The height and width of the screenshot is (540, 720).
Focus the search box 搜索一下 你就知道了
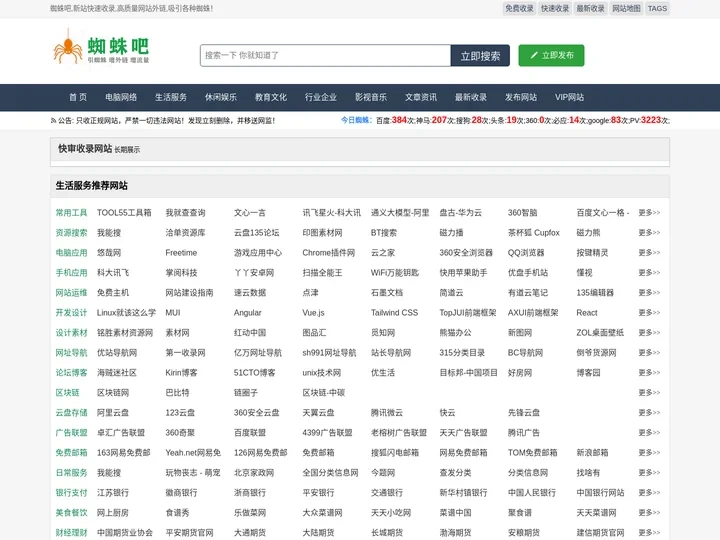tap(325, 56)
